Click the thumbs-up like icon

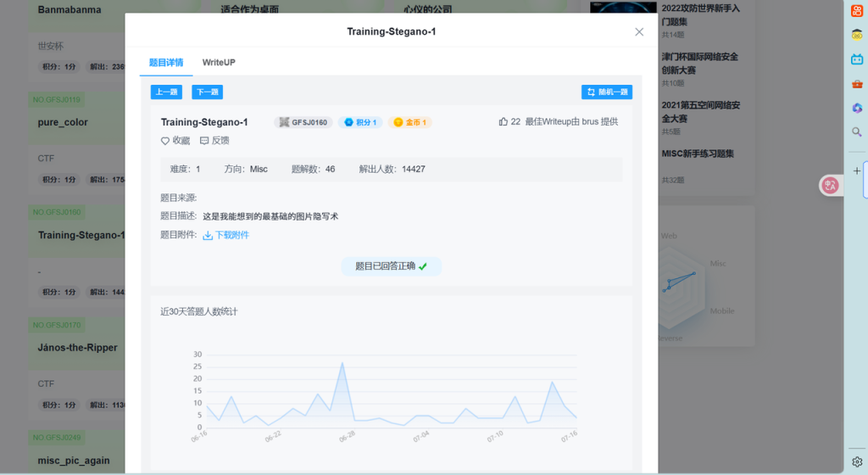[x=504, y=122]
